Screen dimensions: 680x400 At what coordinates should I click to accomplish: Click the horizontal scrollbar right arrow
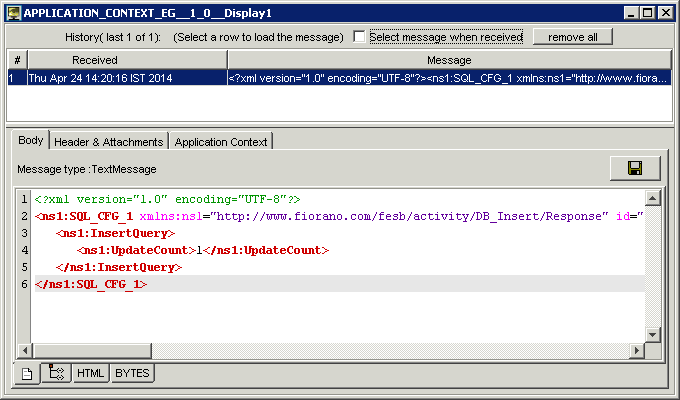point(636,351)
